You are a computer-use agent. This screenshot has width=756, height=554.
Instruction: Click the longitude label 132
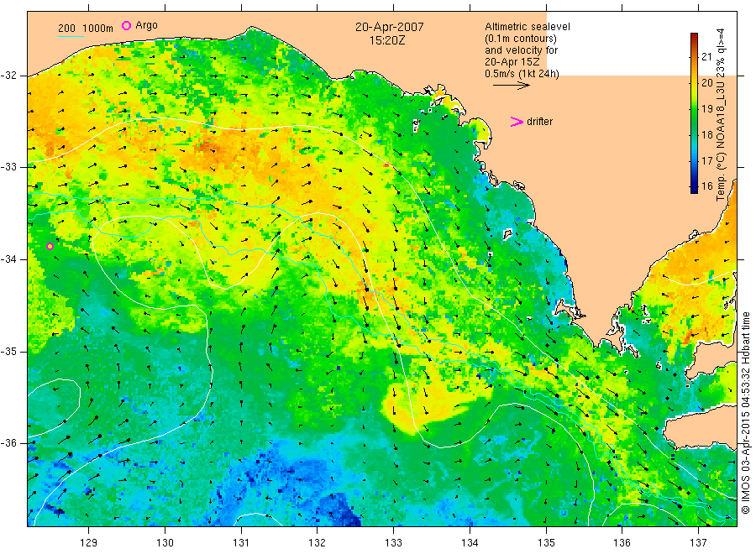point(318,543)
